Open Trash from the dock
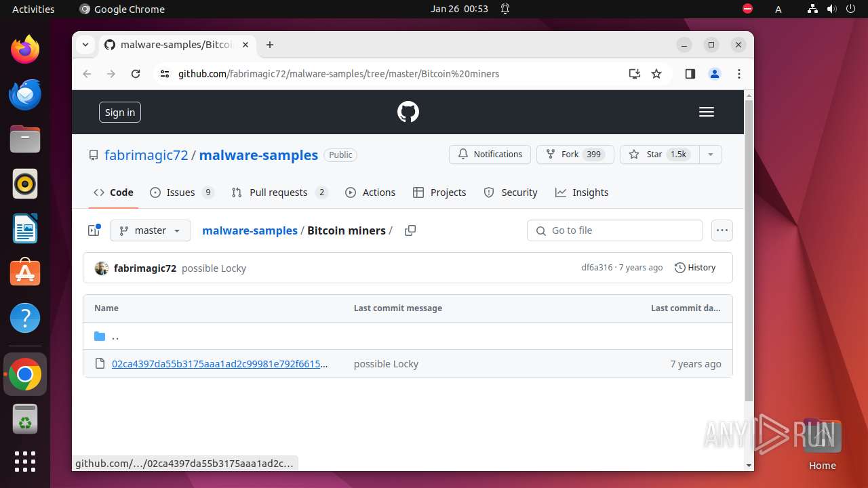The width and height of the screenshot is (868, 488). tap(25, 419)
